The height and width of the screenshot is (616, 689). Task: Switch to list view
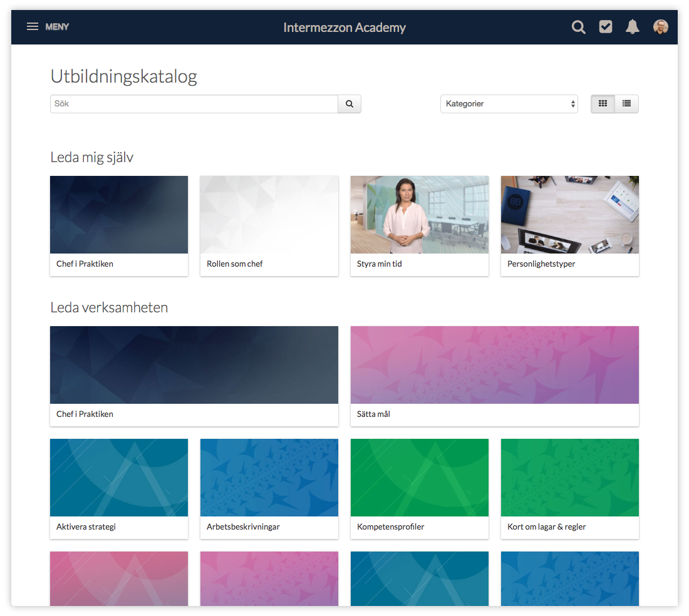point(626,104)
